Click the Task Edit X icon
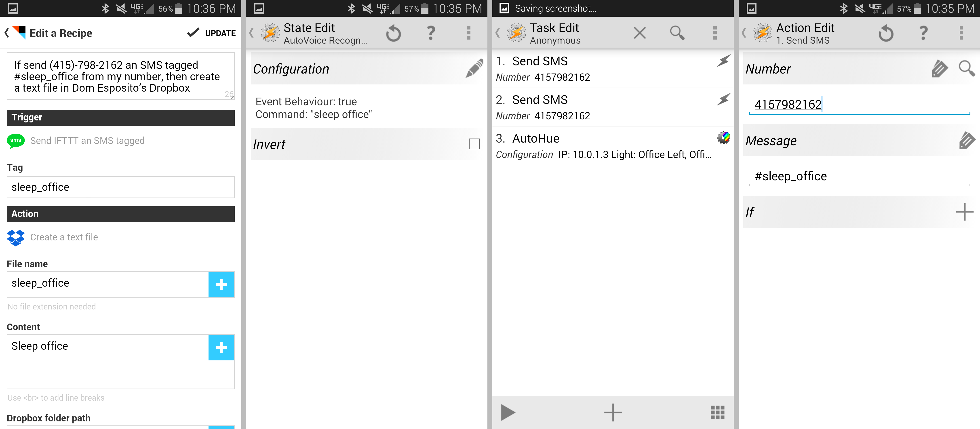 (639, 34)
